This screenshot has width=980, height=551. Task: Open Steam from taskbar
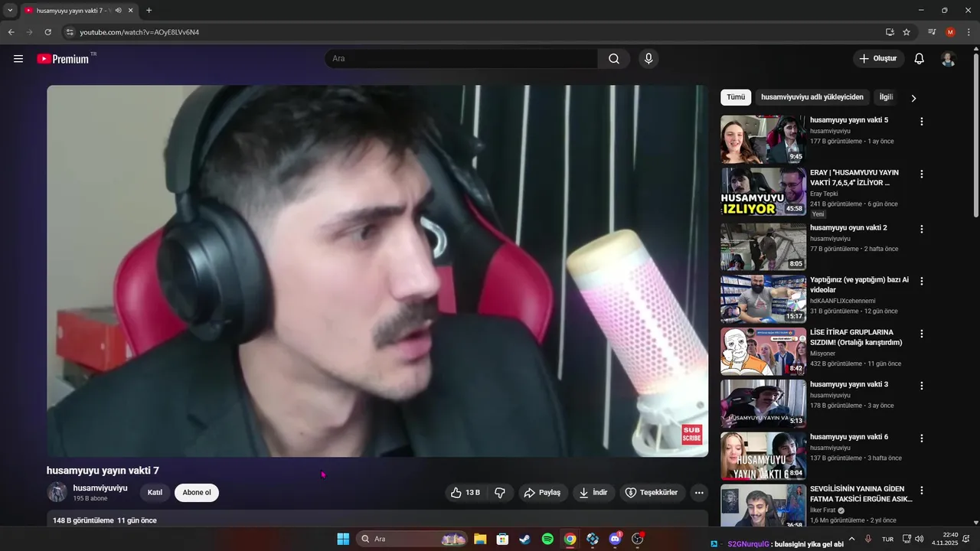[524, 539]
